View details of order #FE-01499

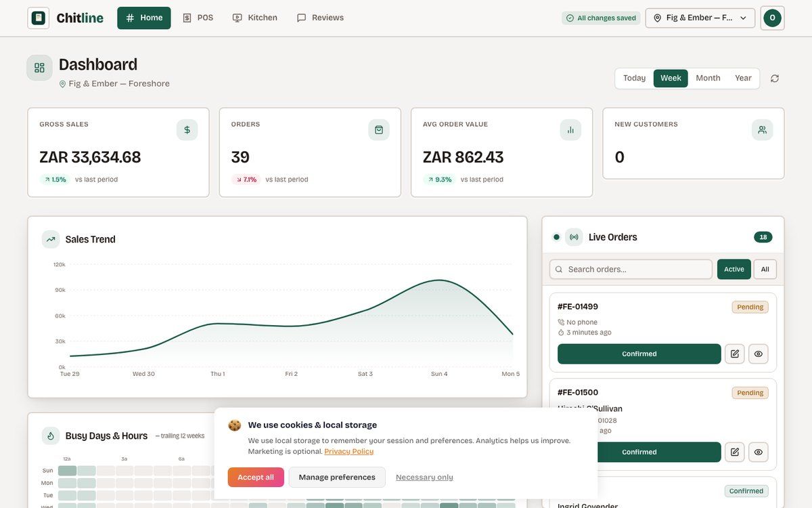click(x=759, y=354)
